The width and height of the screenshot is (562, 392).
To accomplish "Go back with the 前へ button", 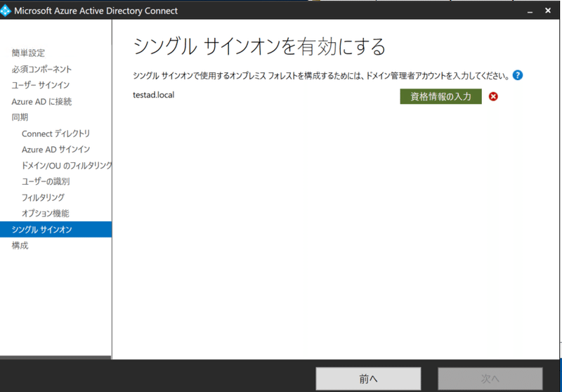I will pyautogui.click(x=368, y=379).
